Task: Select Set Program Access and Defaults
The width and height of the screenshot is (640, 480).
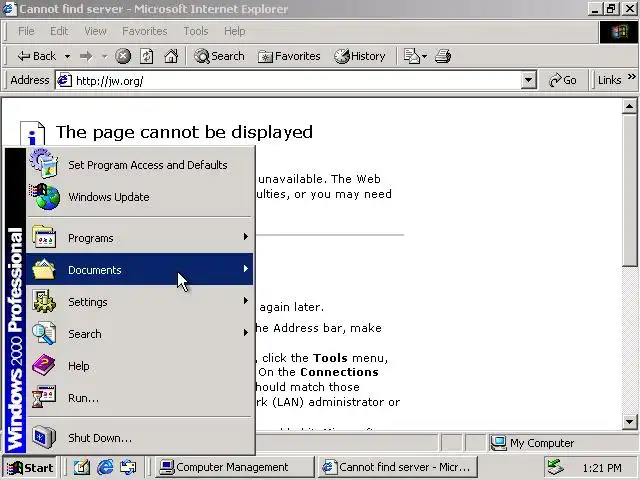Action: 140,164
